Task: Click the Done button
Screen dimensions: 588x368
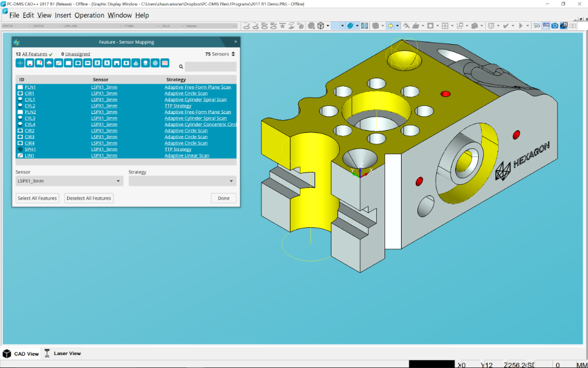Action: 223,198
